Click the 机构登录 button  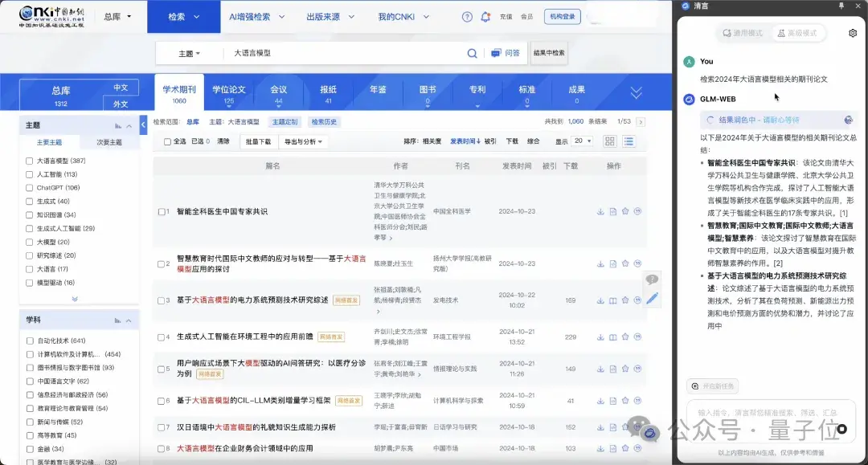561,17
